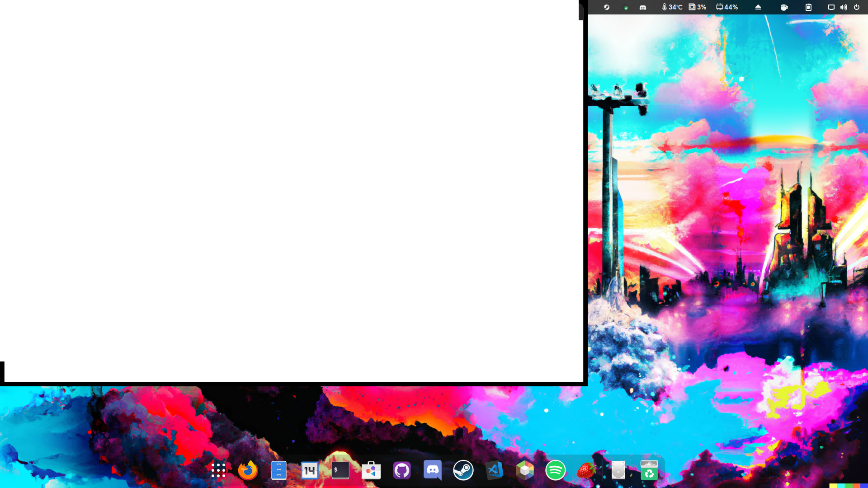This screenshot has width=868, height=488.
Task: Open the volume control in the top bar
Action: point(844,7)
